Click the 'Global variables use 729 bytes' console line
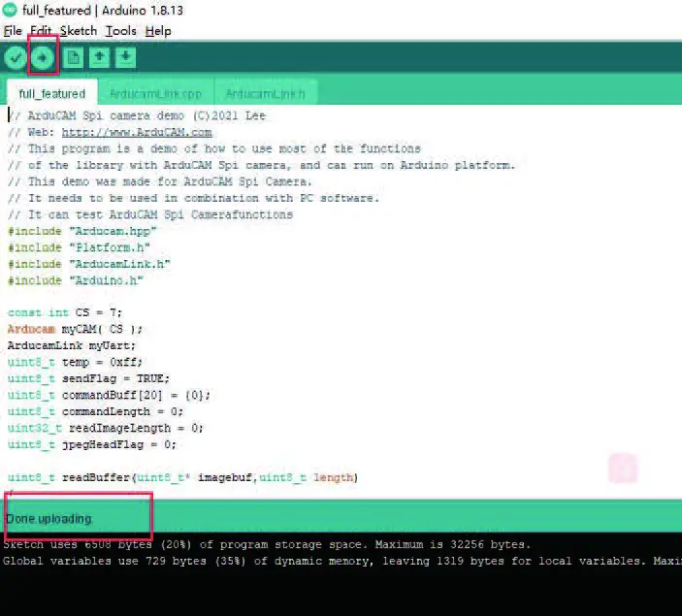 [x=342, y=561]
